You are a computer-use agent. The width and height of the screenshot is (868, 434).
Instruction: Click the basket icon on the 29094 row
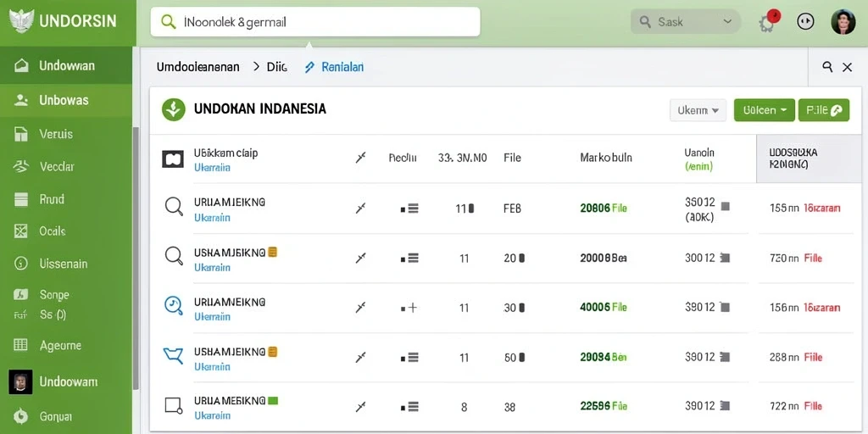pos(173,355)
